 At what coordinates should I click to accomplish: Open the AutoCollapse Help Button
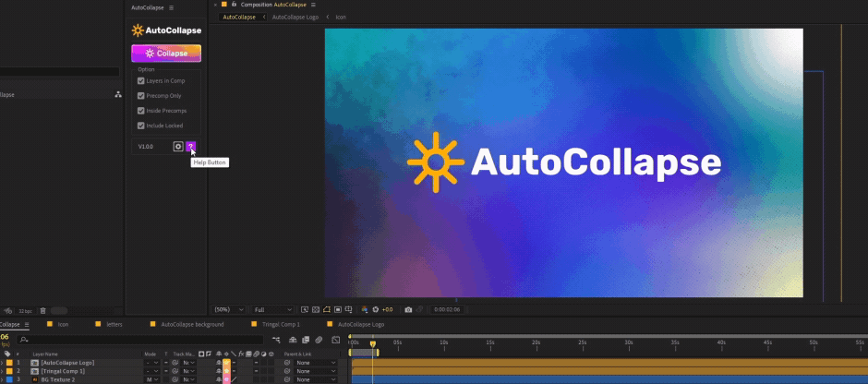190,147
